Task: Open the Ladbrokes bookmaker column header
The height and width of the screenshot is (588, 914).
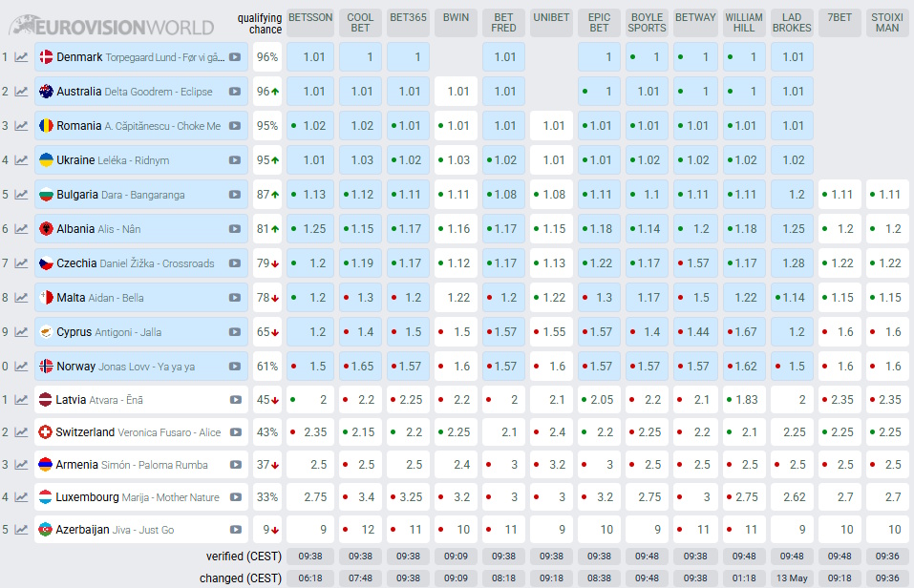Action: pyautogui.click(x=792, y=23)
